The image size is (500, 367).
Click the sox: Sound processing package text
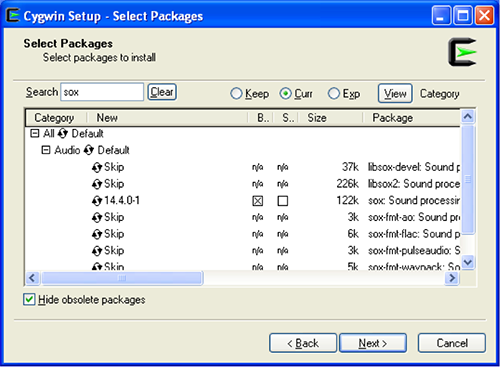click(x=414, y=200)
